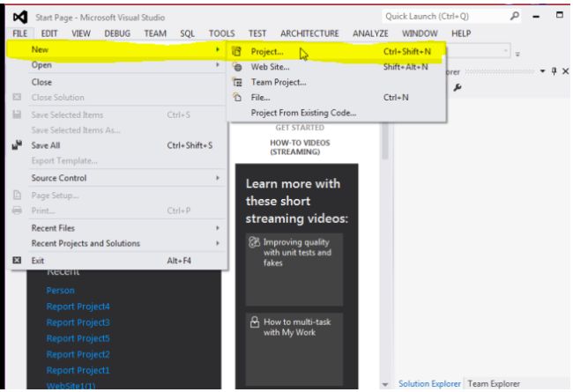
Task: Switch to the Team Explorer tab
Action: (x=494, y=383)
